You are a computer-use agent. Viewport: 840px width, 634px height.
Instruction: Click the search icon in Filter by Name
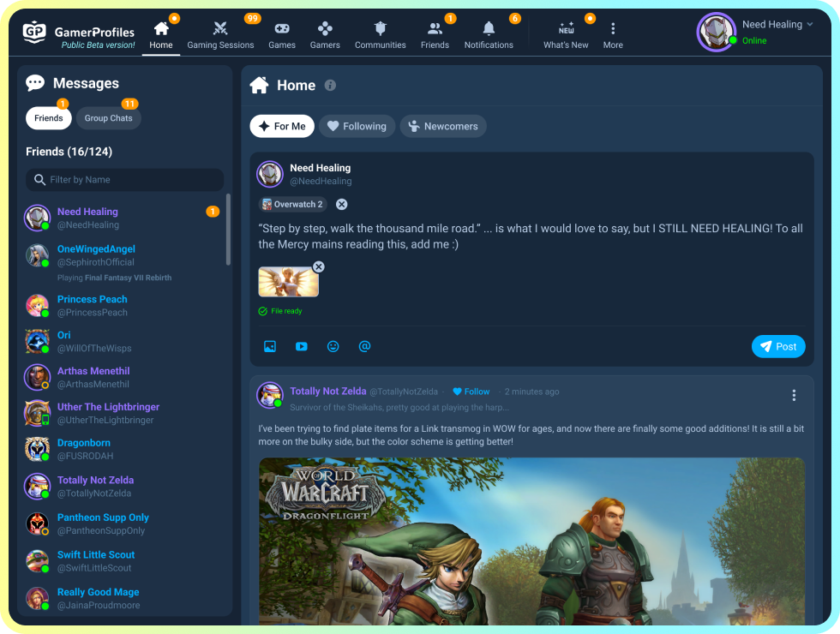tap(39, 179)
